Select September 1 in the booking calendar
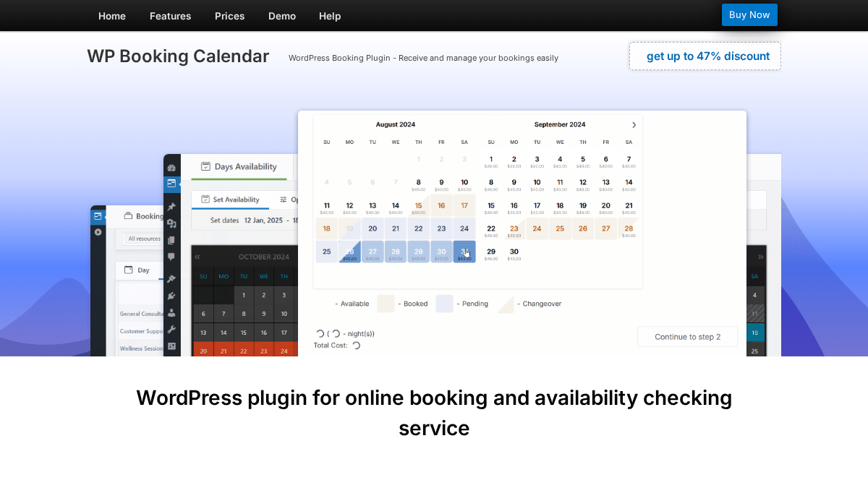Screen dimensions: 868x488 pyautogui.click(x=491, y=160)
